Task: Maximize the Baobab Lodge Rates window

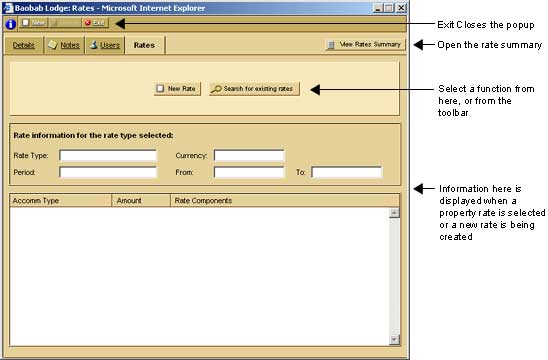Action: click(389, 8)
